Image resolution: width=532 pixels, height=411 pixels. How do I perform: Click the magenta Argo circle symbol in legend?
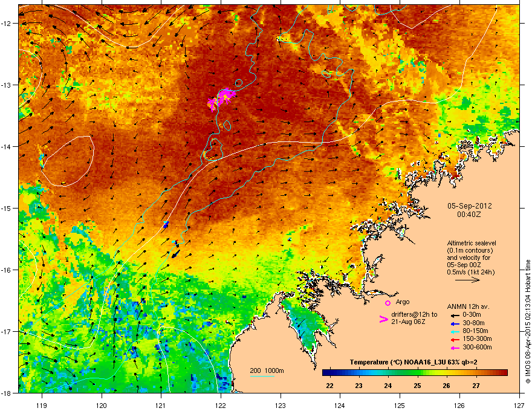pos(388,303)
